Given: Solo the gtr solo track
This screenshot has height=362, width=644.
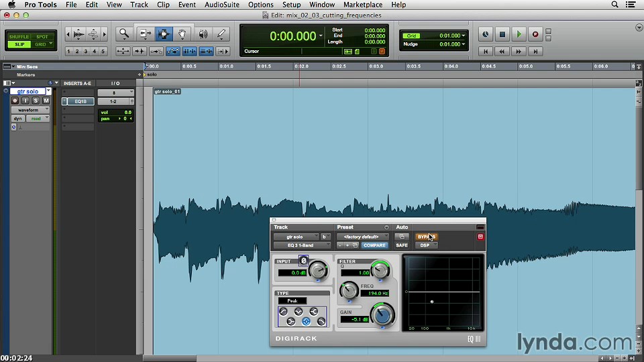Looking at the screenshot, I should tap(36, 101).
